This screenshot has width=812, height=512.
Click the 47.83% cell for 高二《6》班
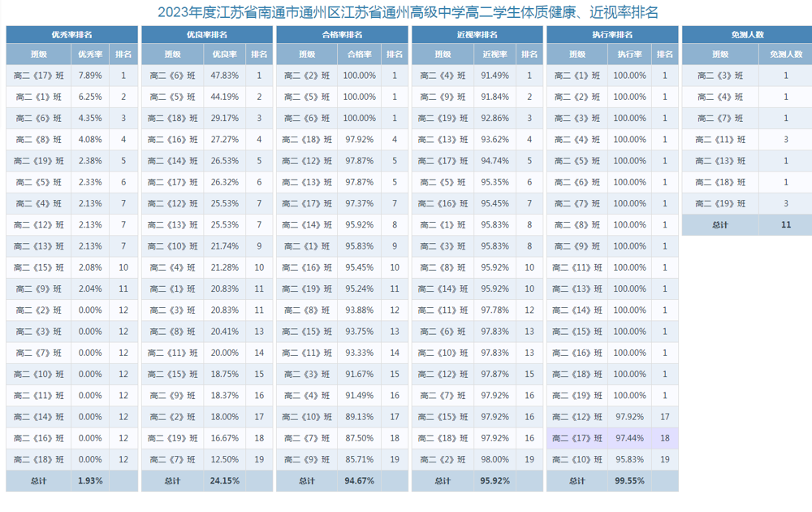pyautogui.click(x=225, y=76)
